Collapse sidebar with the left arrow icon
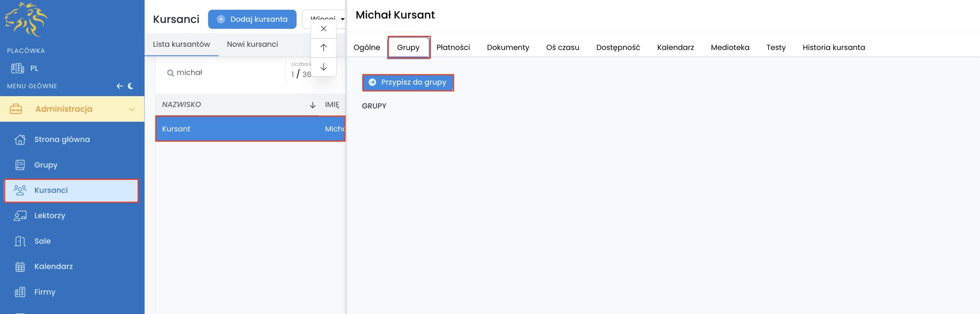This screenshot has height=314, width=980. tap(119, 86)
